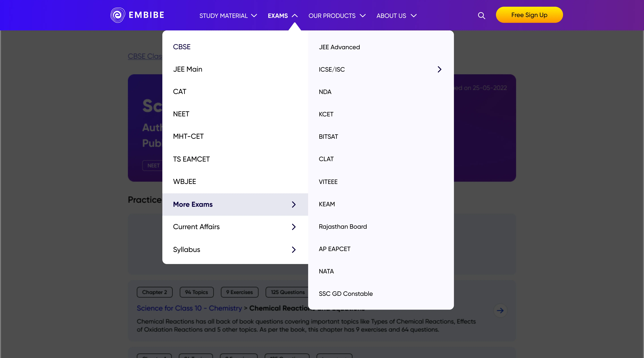This screenshot has height=358, width=644.
Task: Expand the About Us dropdown
Action: point(396,16)
